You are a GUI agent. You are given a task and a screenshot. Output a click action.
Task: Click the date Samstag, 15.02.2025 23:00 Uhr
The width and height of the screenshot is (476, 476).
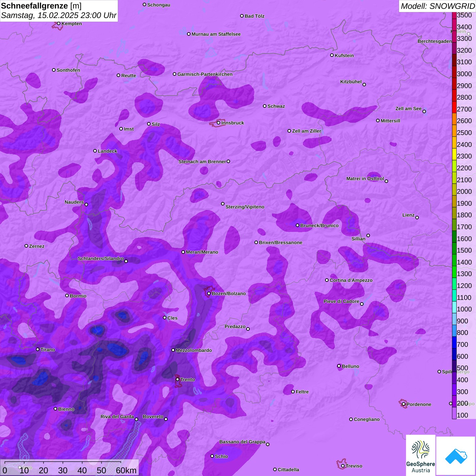pos(59,16)
